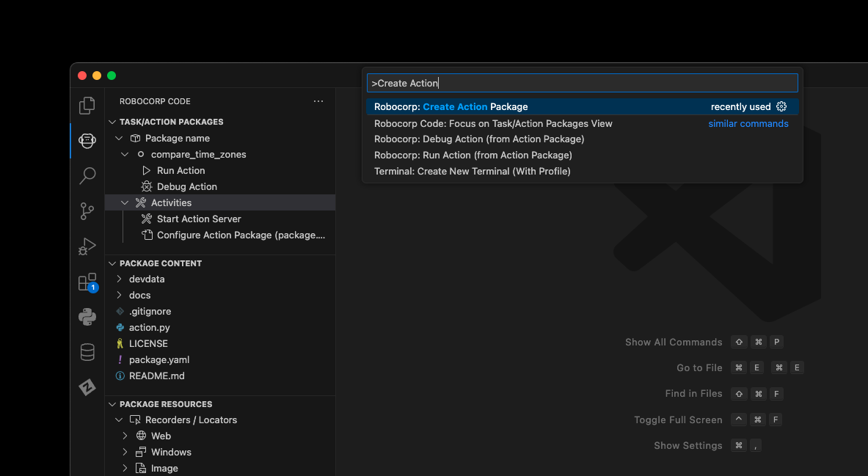Click the command palette input field
This screenshot has width=868, height=476.
pyautogui.click(x=583, y=83)
